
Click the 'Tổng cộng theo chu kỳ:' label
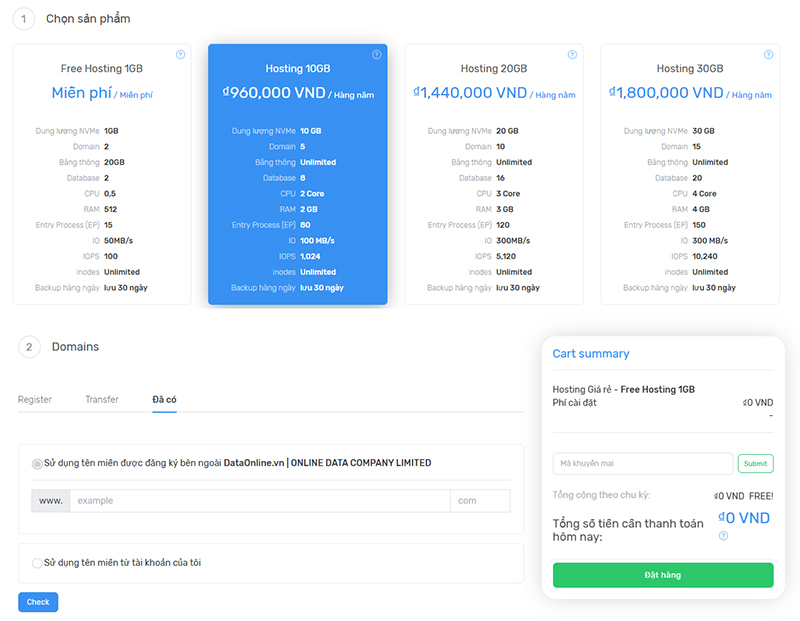[x=602, y=495]
